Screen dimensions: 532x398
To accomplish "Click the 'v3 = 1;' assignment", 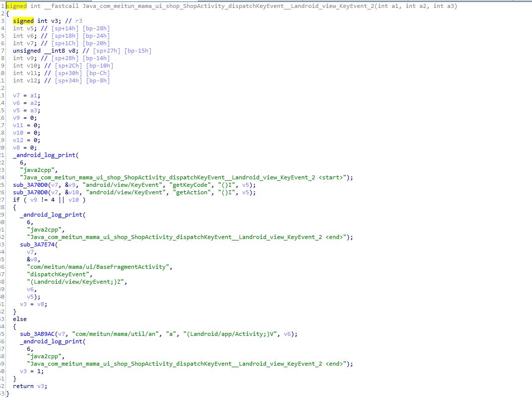I will click(x=32, y=372).
